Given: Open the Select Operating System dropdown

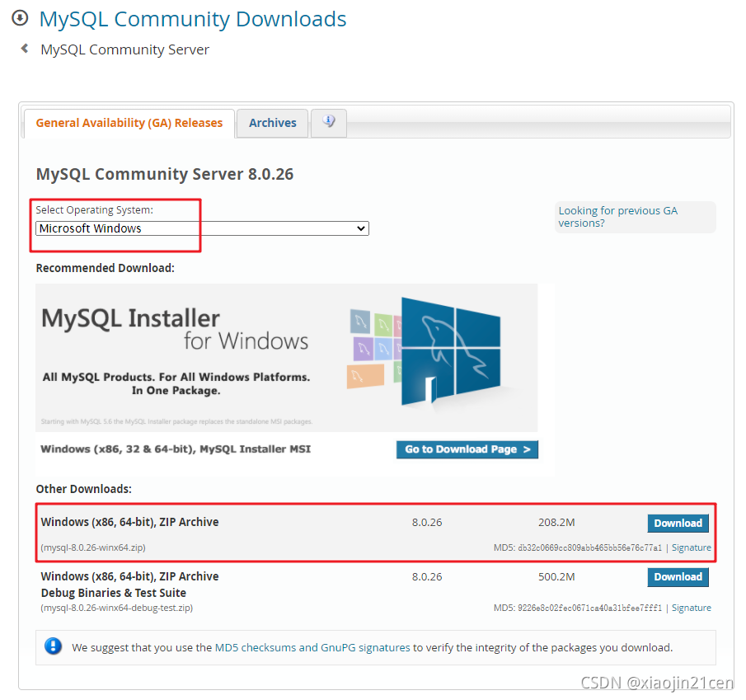Looking at the screenshot, I should tap(202, 228).
